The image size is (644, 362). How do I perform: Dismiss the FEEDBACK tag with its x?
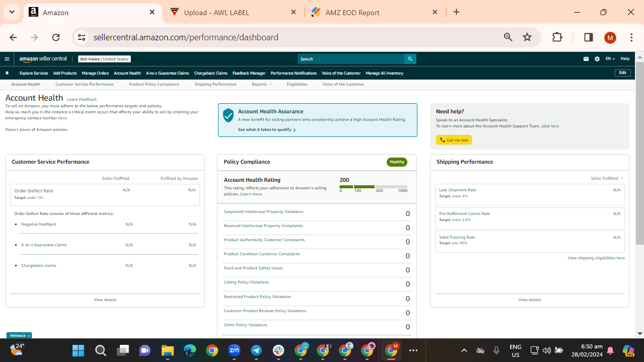pyautogui.click(x=29, y=335)
